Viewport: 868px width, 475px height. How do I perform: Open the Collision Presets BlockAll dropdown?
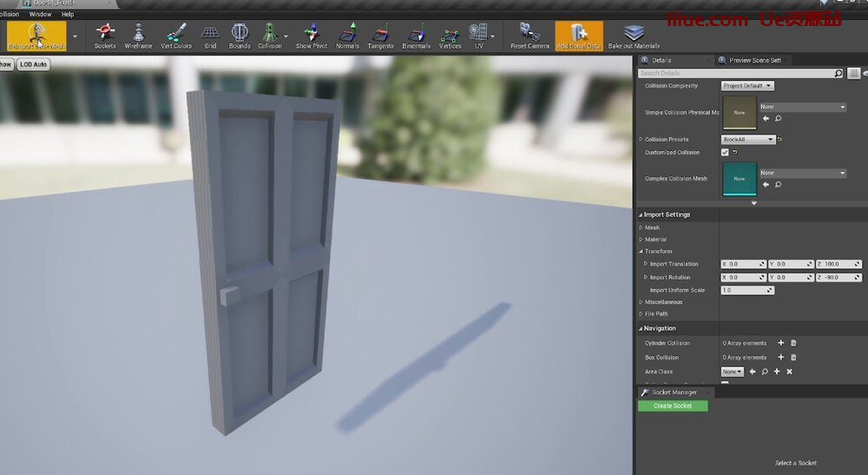pyautogui.click(x=748, y=140)
